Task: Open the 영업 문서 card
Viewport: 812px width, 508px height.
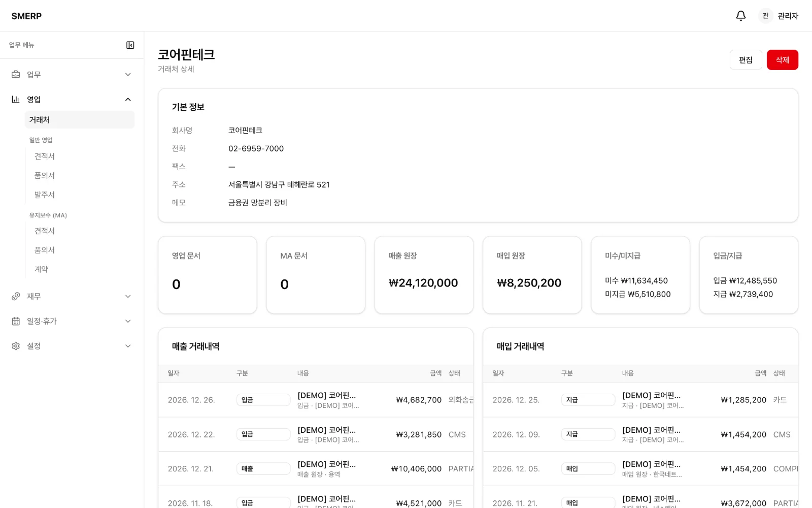Action: 208,275
